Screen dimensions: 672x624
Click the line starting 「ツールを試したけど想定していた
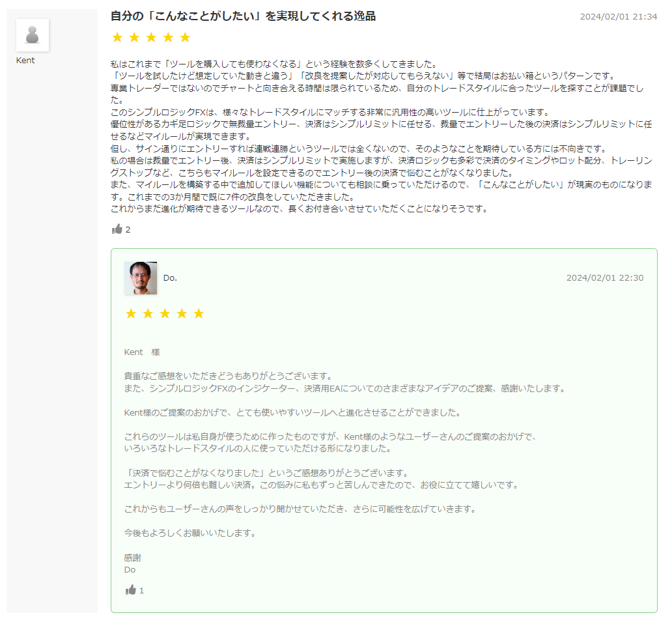363,76
